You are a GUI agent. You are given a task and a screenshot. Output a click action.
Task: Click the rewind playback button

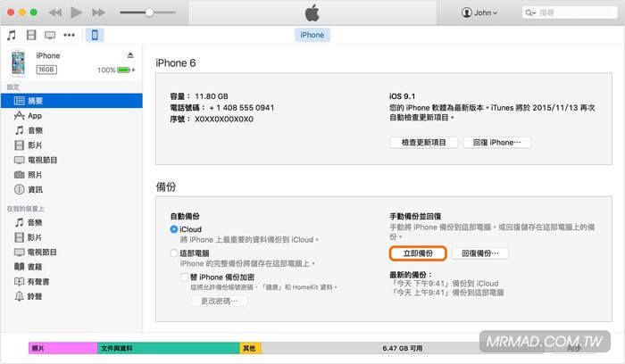tap(55, 12)
